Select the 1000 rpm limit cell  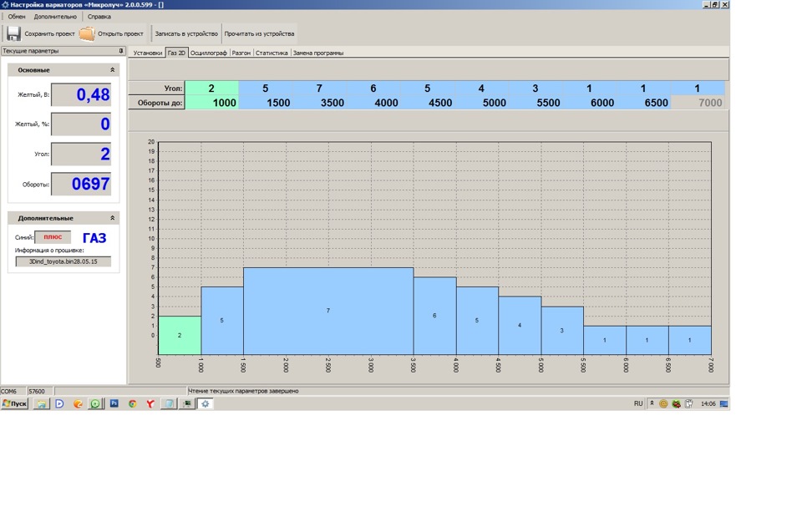211,102
